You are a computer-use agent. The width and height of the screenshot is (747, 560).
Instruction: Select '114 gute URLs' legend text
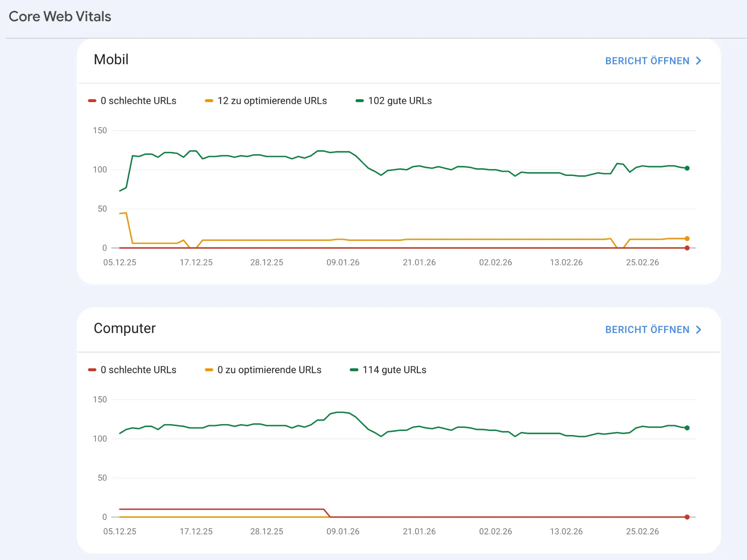pyautogui.click(x=395, y=370)
